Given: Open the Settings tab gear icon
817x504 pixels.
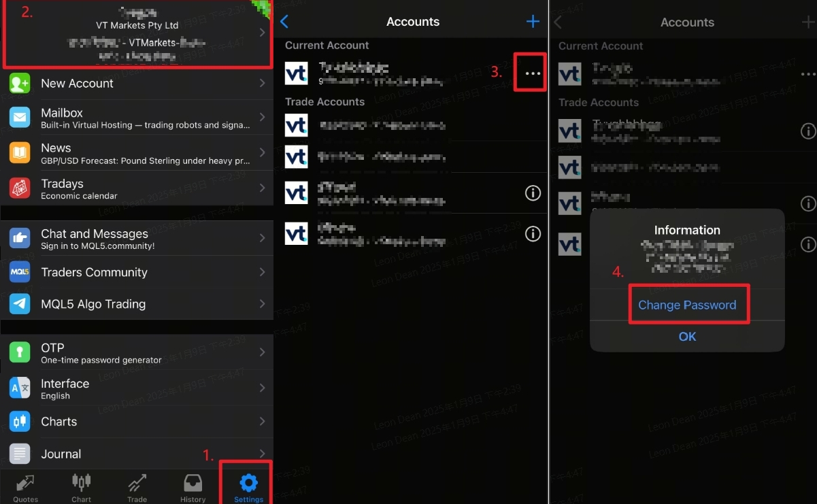Looking at the screenshot, I should point(249,483).
